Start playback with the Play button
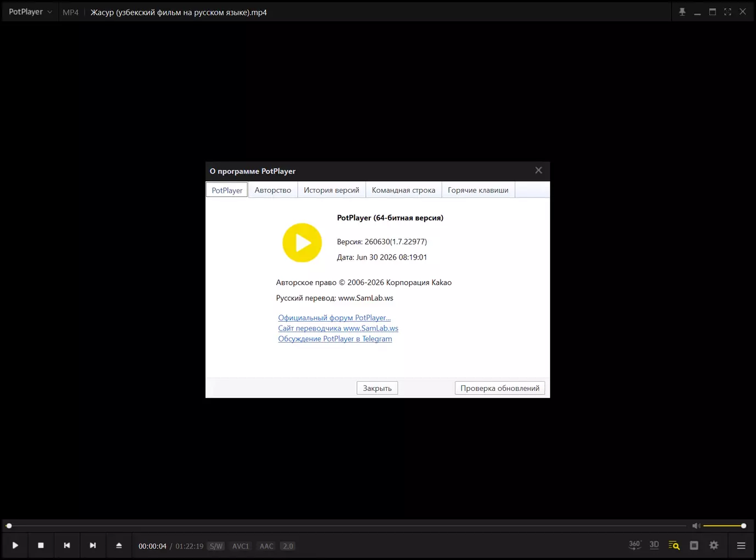The image size is (756, 560). point(15,545)
